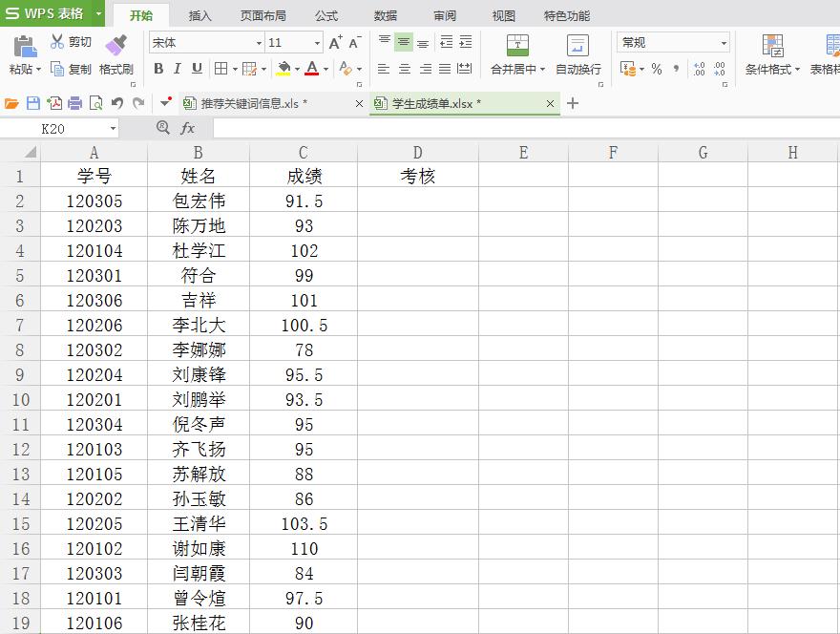
Task: Open the font name dropdown
Action: click(260, 42)
